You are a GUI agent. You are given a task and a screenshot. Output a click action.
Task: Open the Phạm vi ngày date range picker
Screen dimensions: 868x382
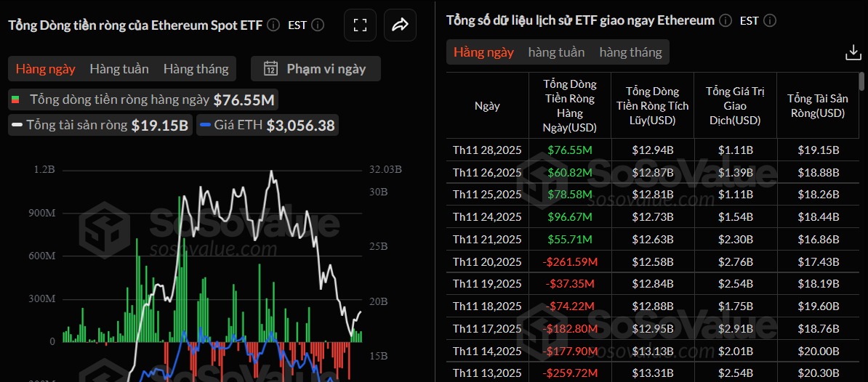(x=316, y=69)
